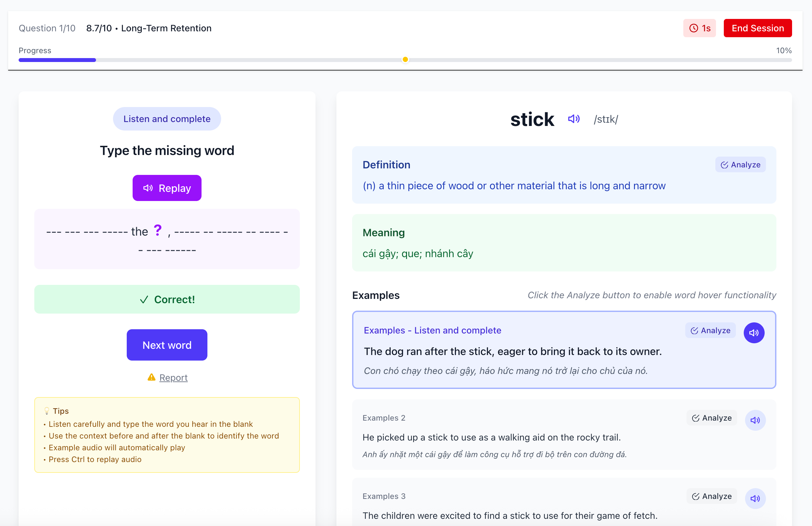End the current session
Image resolution: width=812 pixels, height=526 pixels.
click(x=757, y=28)
